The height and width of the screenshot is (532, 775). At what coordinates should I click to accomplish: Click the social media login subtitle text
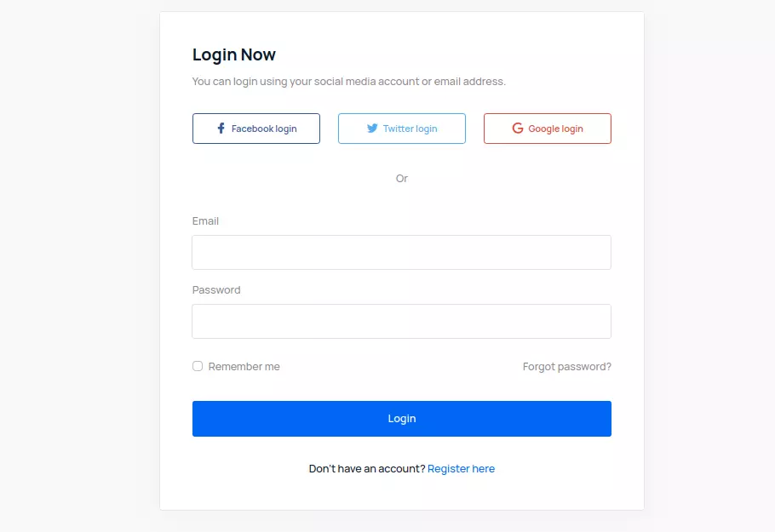tap(348, 82)
